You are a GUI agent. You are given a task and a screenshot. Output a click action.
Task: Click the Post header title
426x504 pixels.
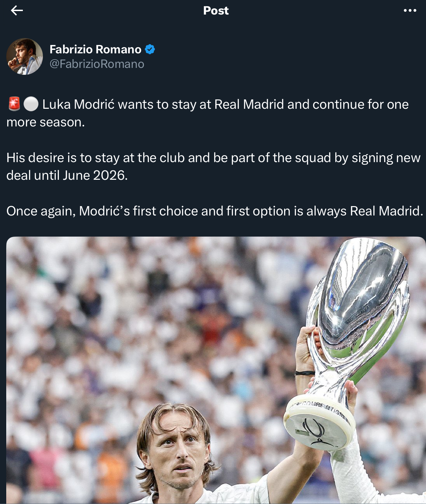coord(216,11)
